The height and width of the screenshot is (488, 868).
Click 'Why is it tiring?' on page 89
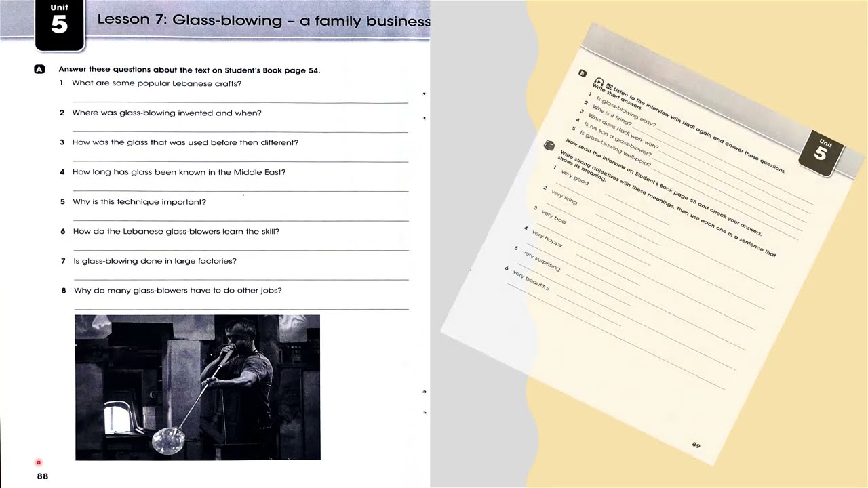click(612, 116)
